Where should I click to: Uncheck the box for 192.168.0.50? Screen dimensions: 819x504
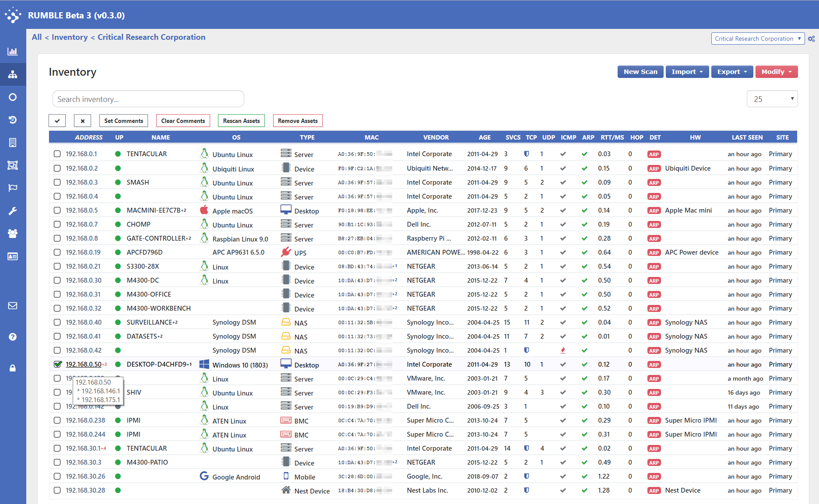coord(57,364)
